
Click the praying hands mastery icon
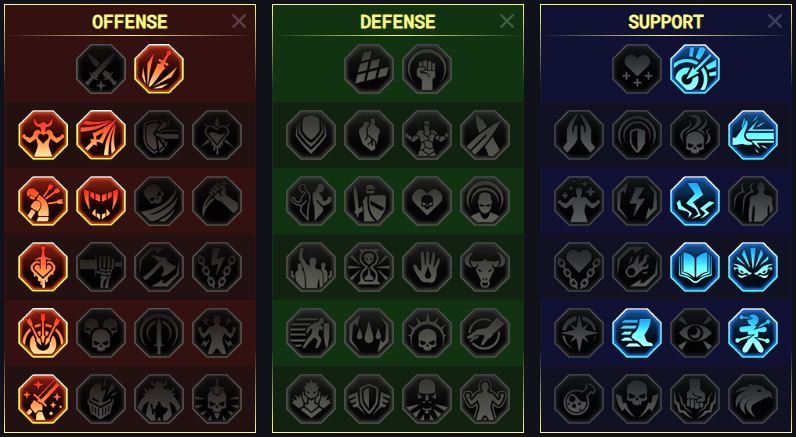point(579,135)
